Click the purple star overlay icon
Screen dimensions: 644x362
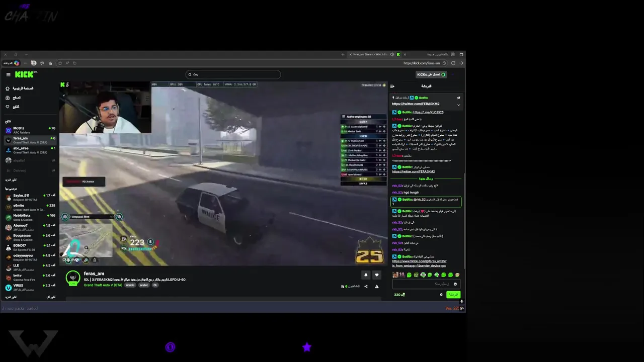pos(307,347)
